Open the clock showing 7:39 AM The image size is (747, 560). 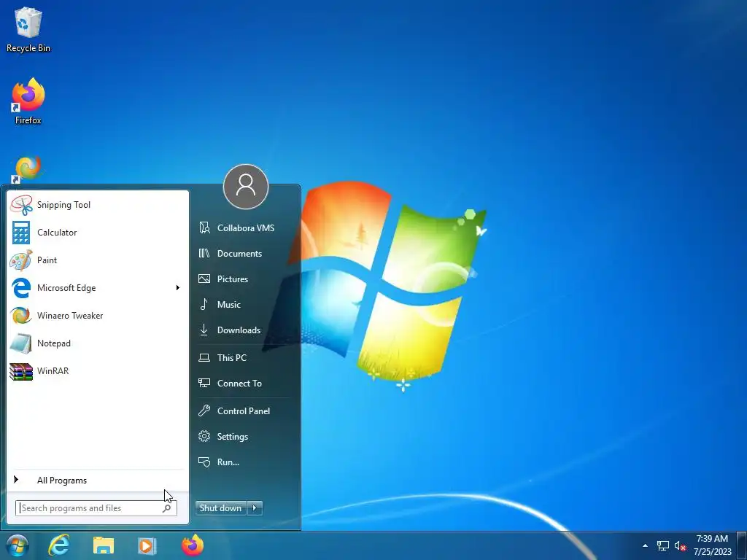(712, 545)
